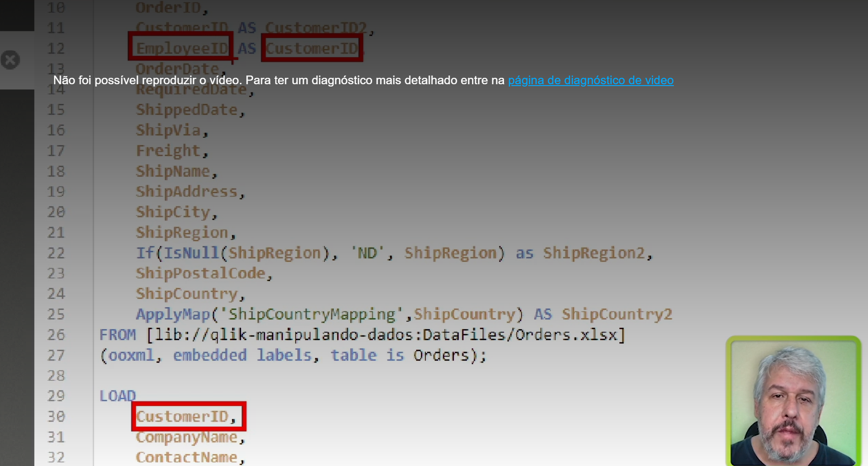868x466 pixels.
Task: Click line number 22 in the gutter
Action: (x=56, y=253)
